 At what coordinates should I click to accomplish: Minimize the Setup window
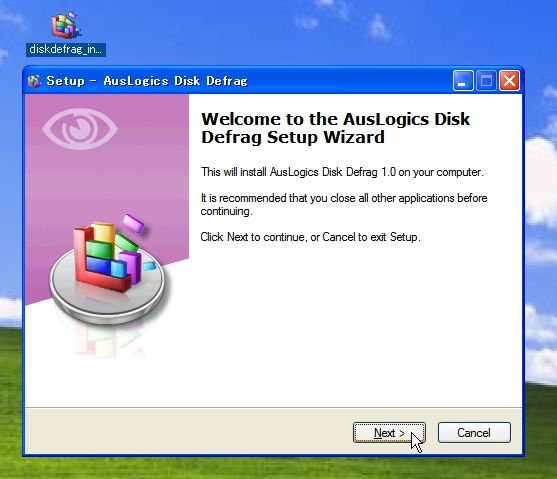[x=463, y=81]
